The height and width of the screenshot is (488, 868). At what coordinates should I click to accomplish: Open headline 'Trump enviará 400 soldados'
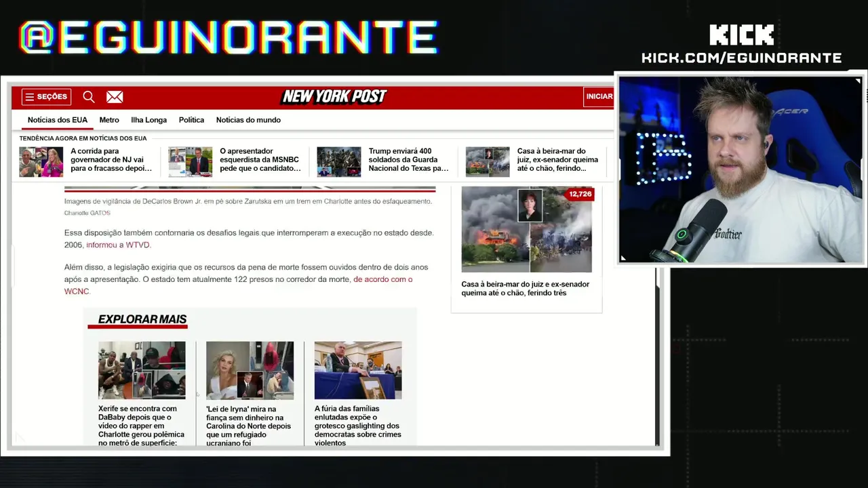[x=409, y=160]
